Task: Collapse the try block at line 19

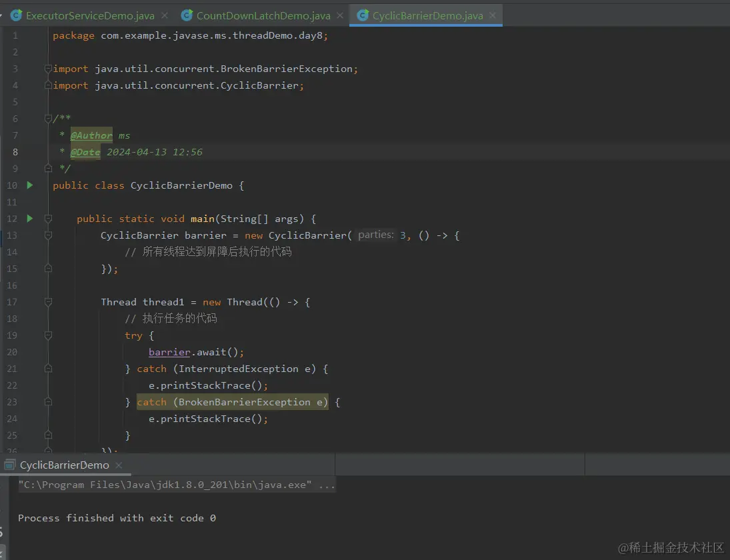Action: point(48,335)
